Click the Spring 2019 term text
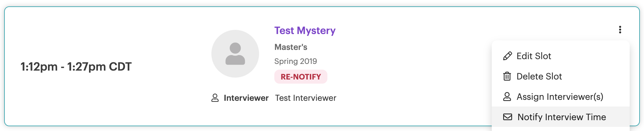Screen dimensions: 644x131 (x=296, y=61)
